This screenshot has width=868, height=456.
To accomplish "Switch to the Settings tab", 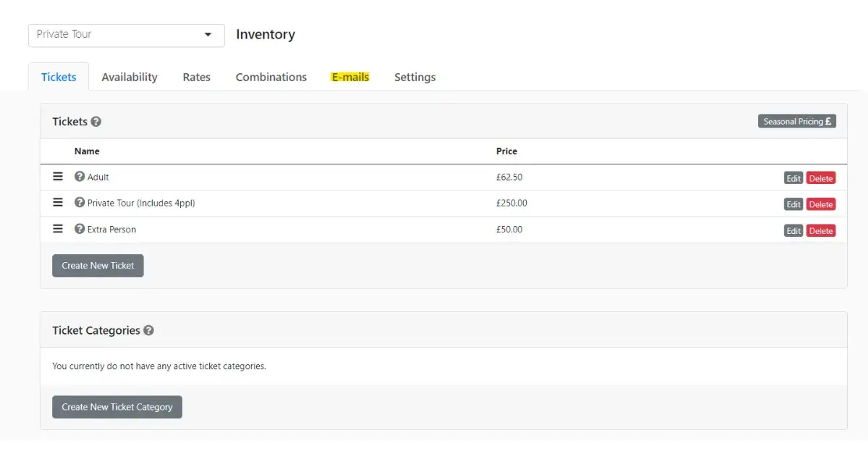I will (x=415, y=77).
